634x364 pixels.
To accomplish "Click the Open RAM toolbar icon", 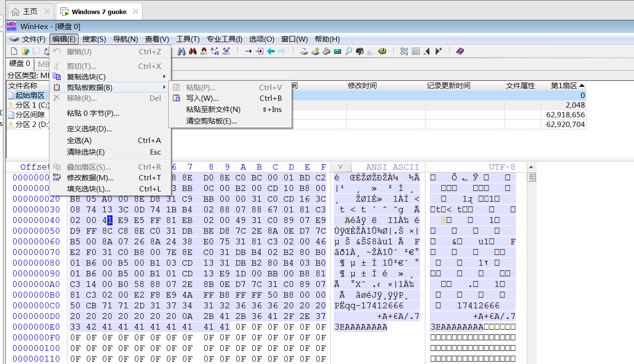I will point(326,51).
